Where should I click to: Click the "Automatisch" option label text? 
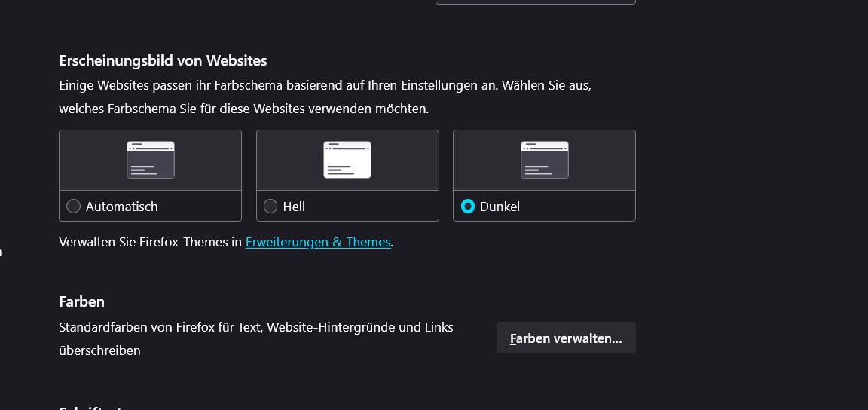tap(122, 207)
